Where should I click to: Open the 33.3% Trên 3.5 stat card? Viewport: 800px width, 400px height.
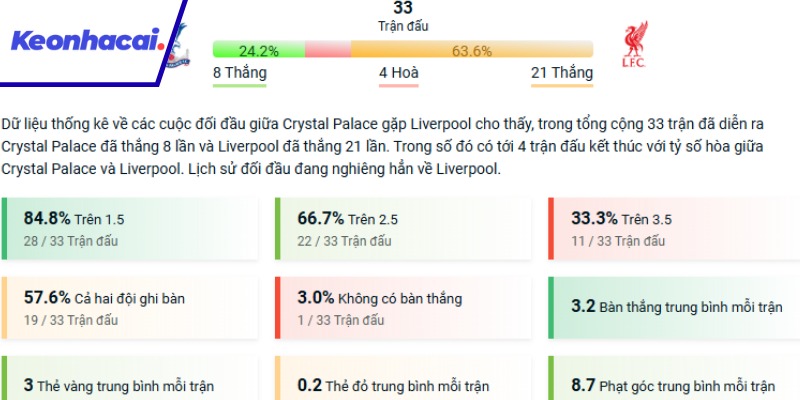[673, 229]
